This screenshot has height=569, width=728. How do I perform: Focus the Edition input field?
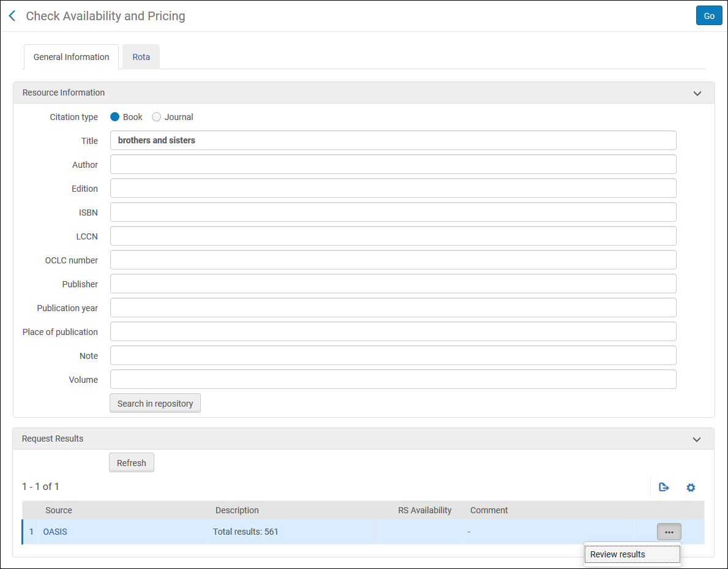pos(393,188)
